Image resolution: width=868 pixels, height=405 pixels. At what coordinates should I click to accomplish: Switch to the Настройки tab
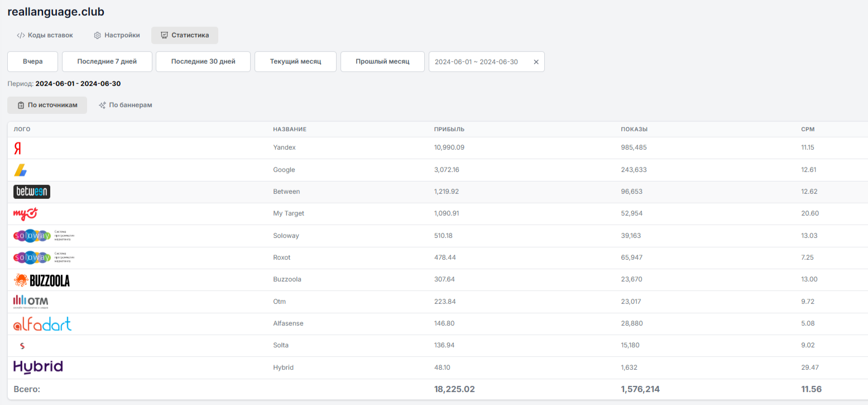(117, 35)
